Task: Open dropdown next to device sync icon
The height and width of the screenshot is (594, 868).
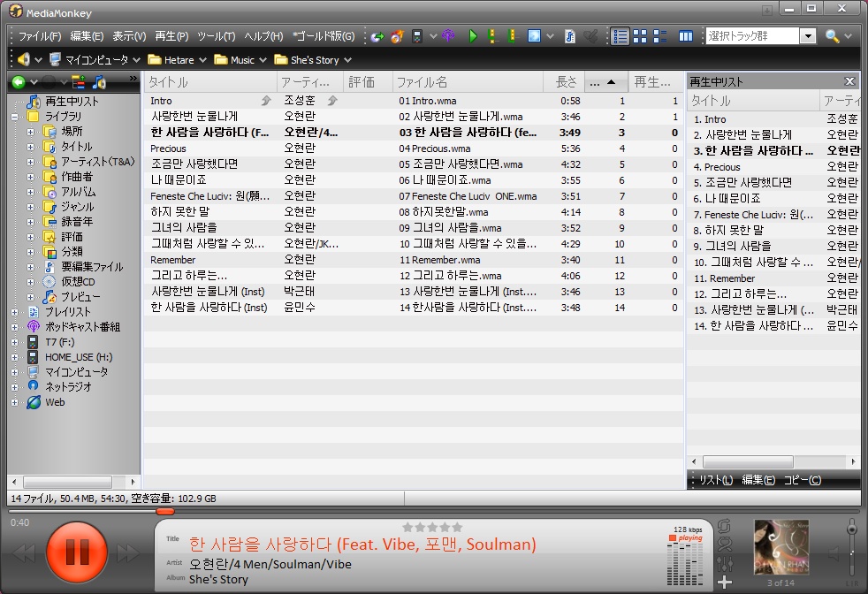Action: (x=433, y=36)
